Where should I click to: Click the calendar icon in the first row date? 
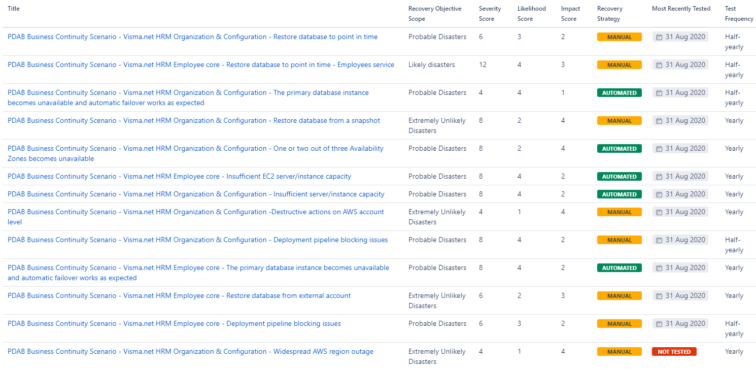(659, 37)
